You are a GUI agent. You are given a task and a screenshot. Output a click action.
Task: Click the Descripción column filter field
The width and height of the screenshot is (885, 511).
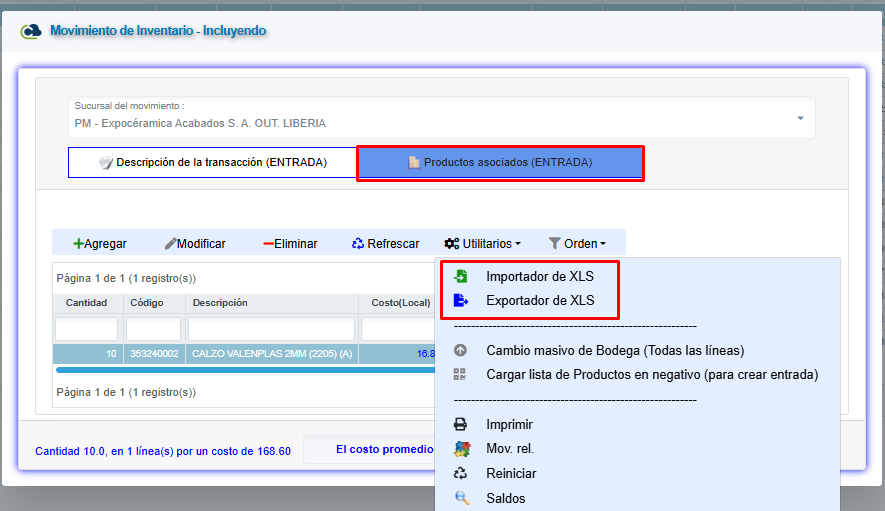(271, 329)
